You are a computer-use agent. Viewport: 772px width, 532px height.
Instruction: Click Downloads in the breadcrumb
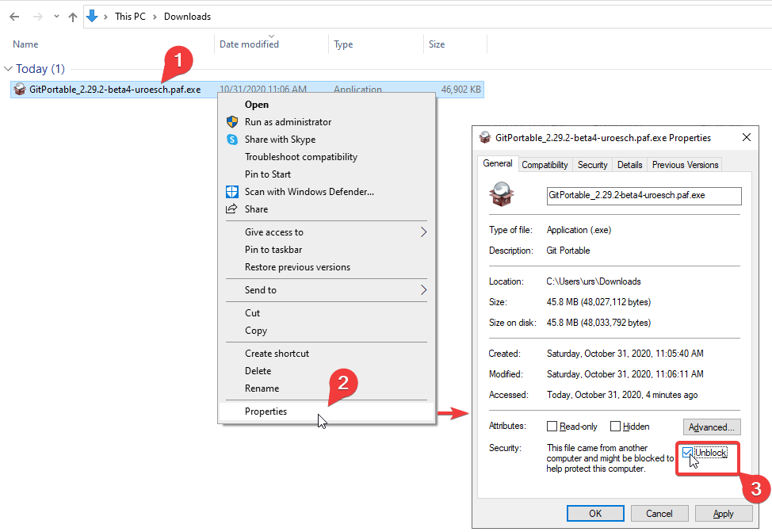(x=187, y=17)
